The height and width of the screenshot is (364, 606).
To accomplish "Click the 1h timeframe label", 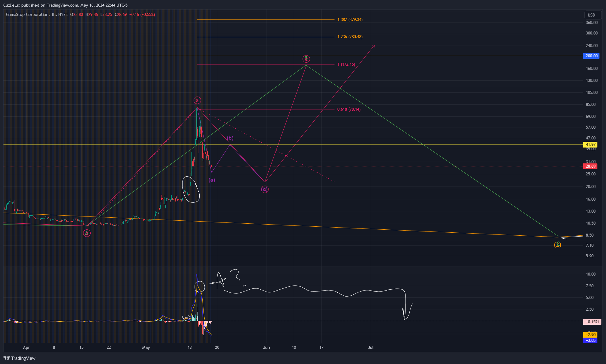I will coord(53,14).
